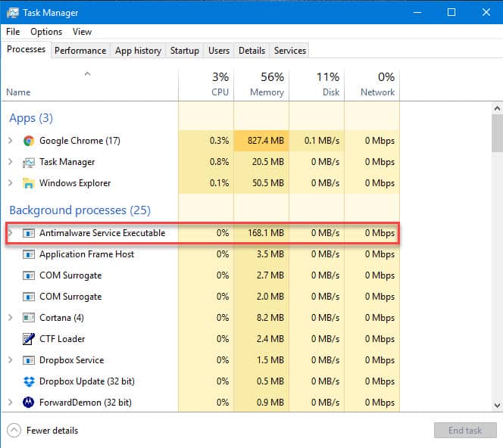Screen dimensions: 503x448
Task: Click the 2.7 MB memory value
Action: click(270, 275)
